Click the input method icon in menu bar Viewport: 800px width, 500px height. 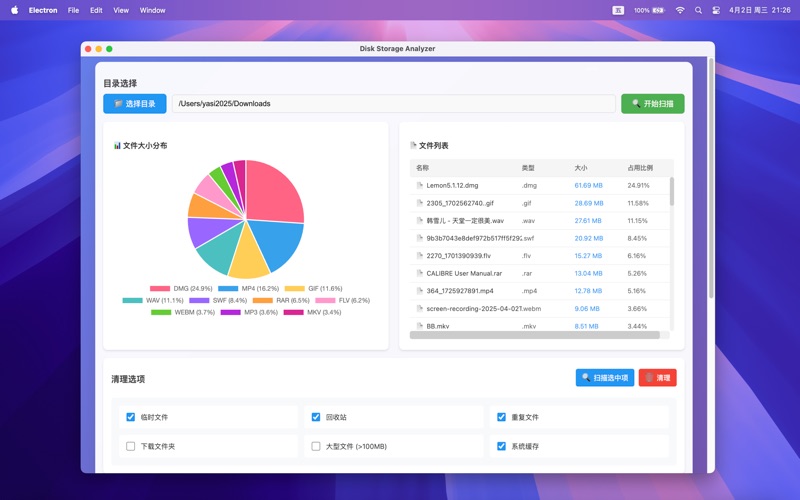pos(618,10)
